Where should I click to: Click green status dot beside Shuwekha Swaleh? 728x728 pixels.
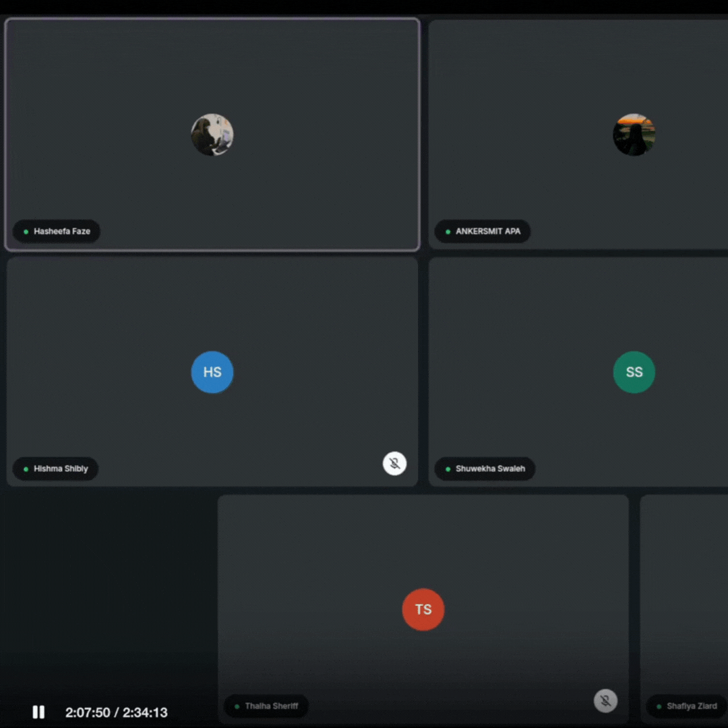(x=448, y=469)
